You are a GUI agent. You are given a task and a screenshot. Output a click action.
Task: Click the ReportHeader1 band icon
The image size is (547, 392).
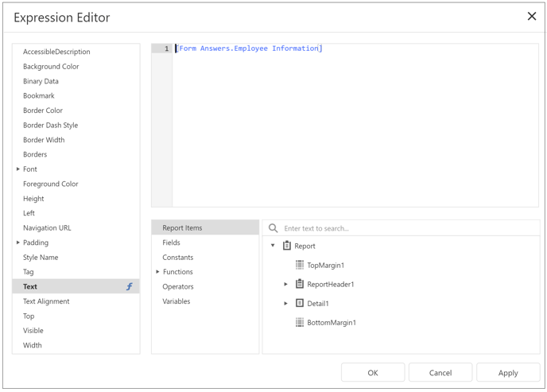pos(299,284)
